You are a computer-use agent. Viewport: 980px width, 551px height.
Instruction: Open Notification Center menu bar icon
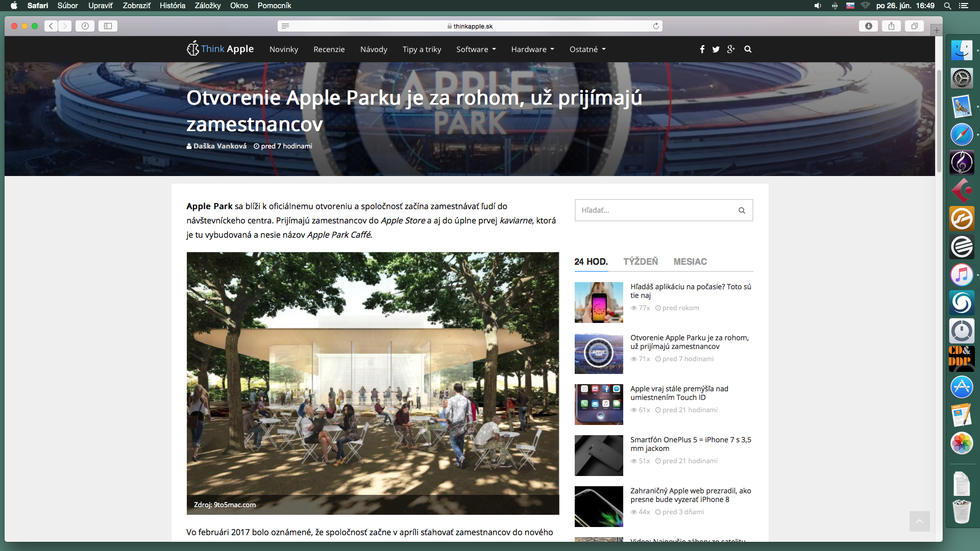click(x=963, y=6)
